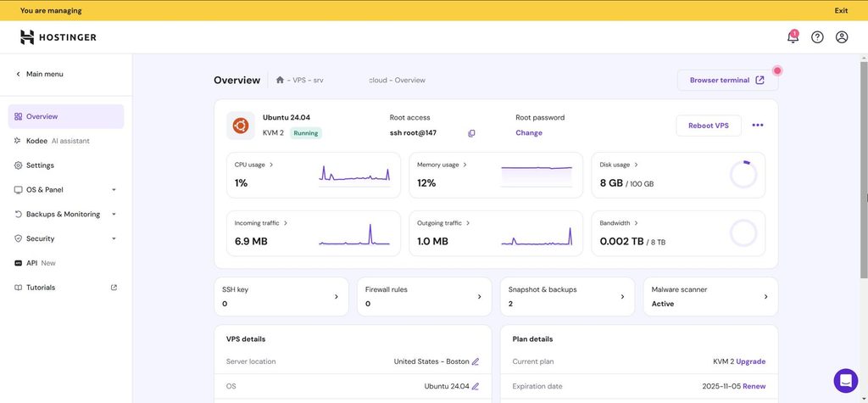Open Kodee AI assistant
Viewport: 868px width, 403px height.
click(x=66, y=141)
